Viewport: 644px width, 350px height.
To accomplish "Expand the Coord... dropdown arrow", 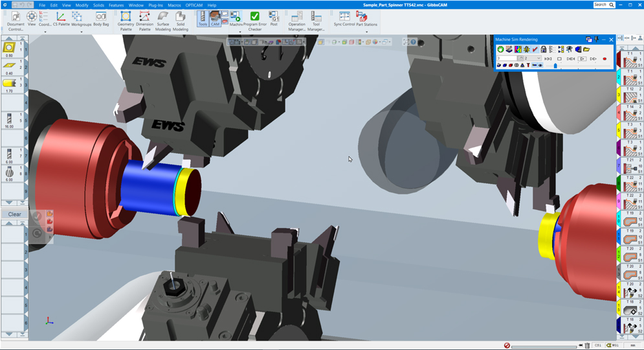I will (45, 32).
